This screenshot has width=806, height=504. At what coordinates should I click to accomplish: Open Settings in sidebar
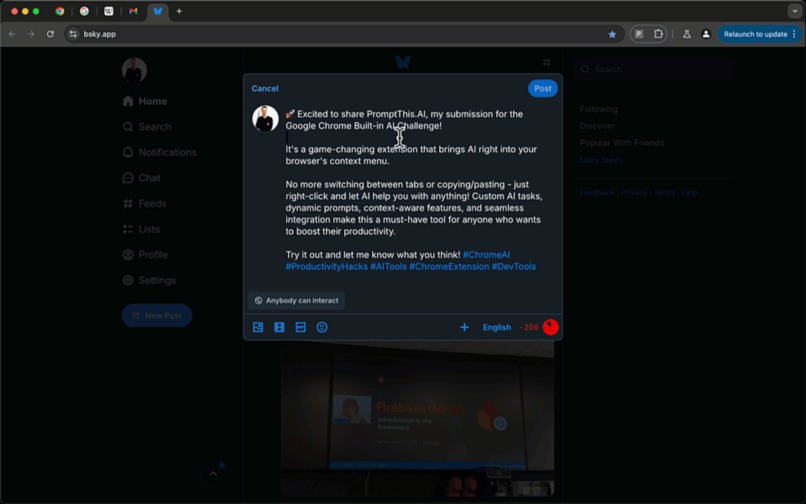tap(150, 280)
